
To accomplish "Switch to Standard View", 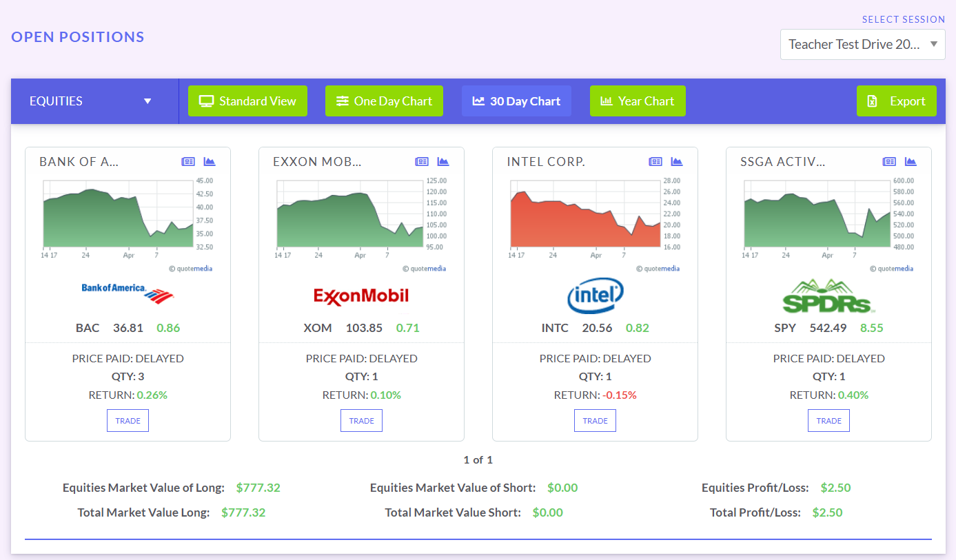I will click(x=247, y=101).
